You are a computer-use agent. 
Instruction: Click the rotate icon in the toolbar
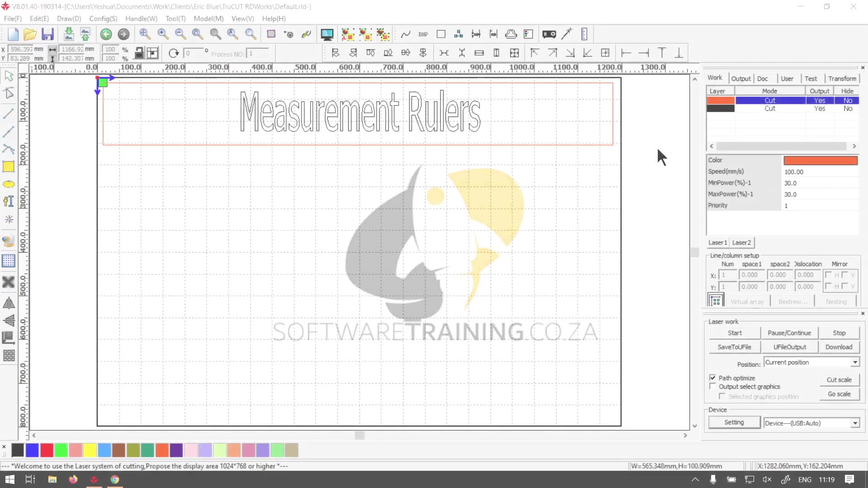coord(174,53)
